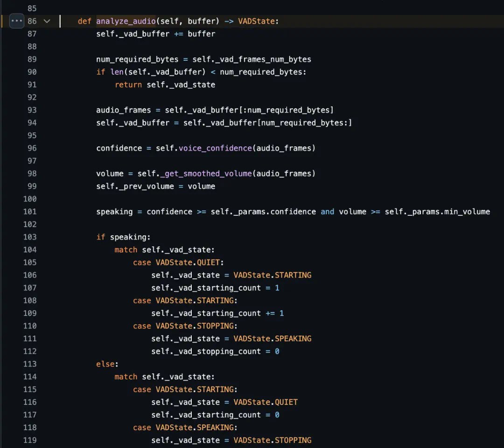Click the 'return' keyword on line 91

[128, 85]
